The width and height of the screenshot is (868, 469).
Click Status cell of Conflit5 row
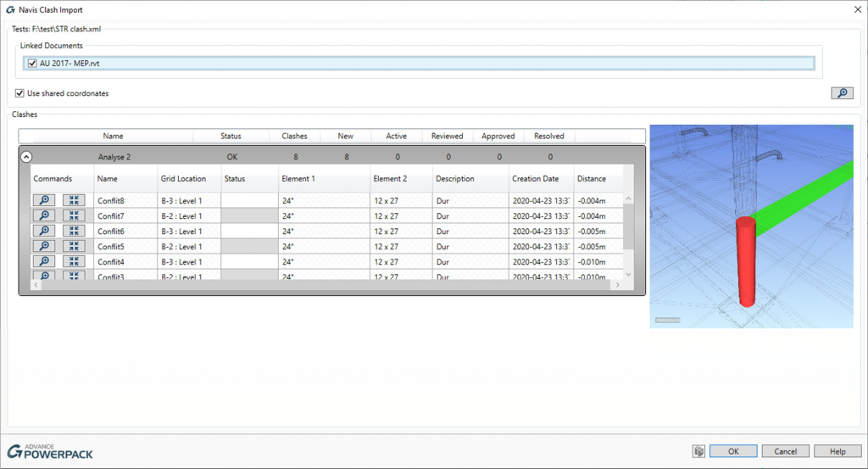[x=250, y=247]
